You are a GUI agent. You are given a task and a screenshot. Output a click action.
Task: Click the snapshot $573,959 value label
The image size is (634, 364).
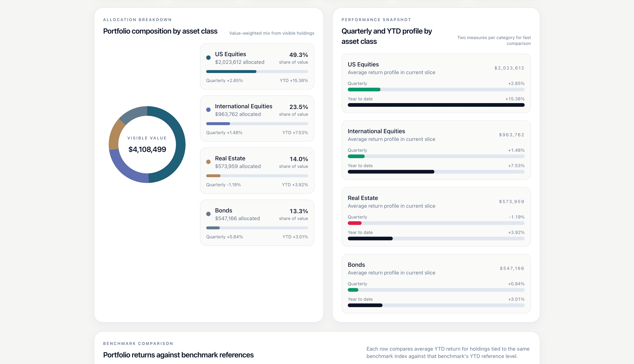pos(511,201)
